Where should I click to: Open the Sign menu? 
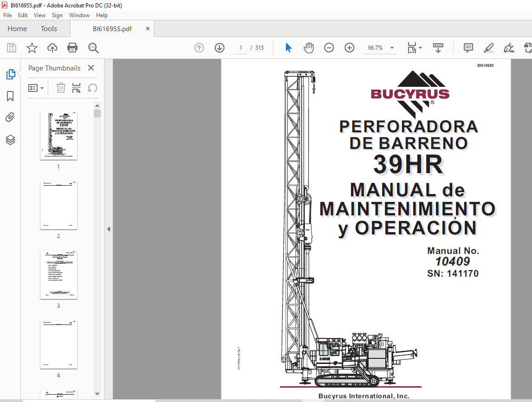coord(57,15)
